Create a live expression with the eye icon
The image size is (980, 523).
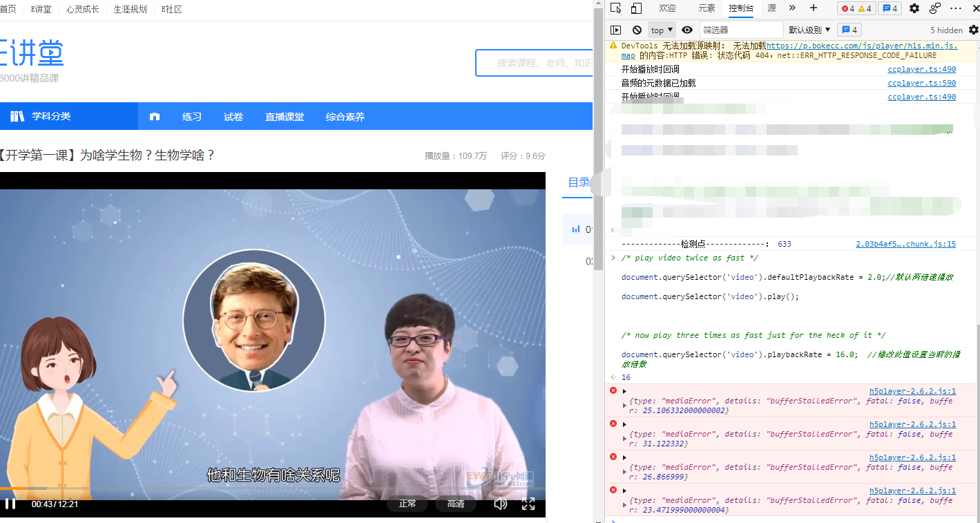pos(686,30)
